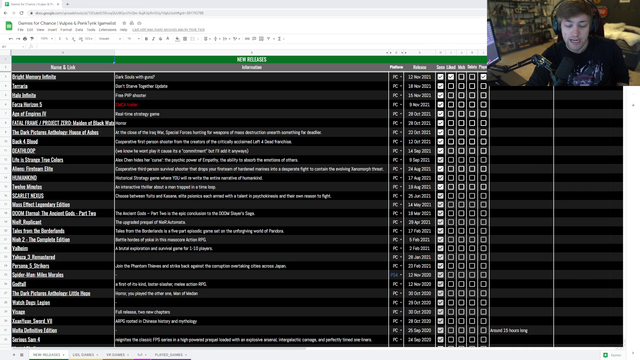The width and height of the screenshot is (640, 360).
Task: Toggle Italic formatting
Action: point(153,39)
